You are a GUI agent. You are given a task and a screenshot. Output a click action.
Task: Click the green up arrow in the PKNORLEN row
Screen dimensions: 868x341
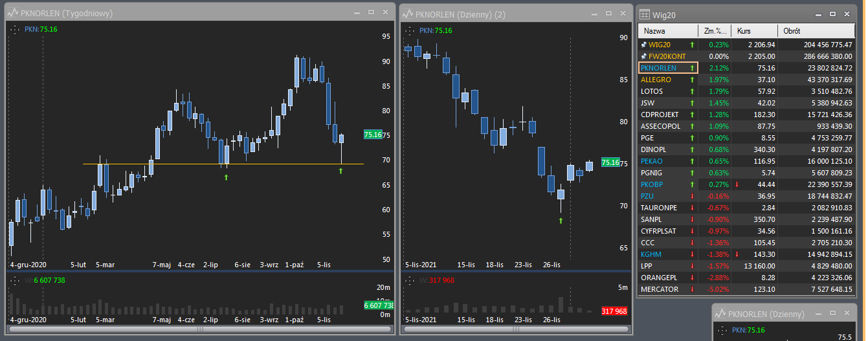tap(692, 68)
